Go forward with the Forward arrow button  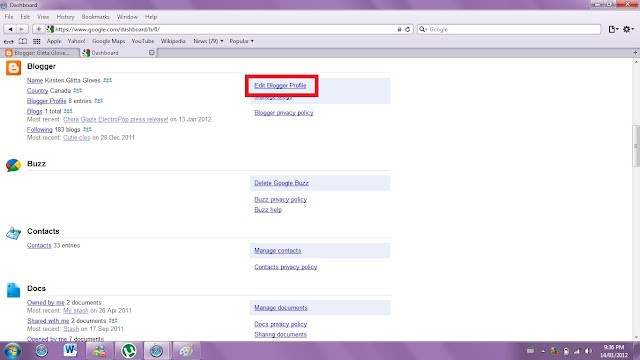22,29
